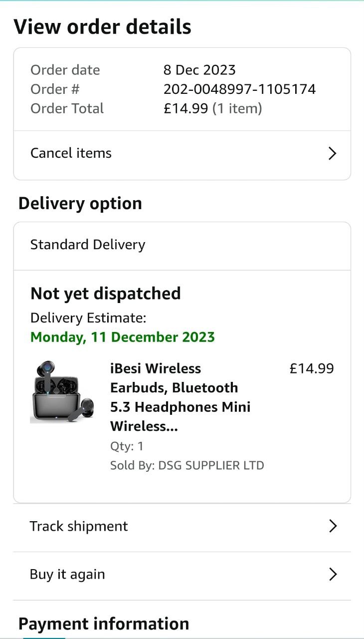Image resolution: width=364 pixels, height=639 pixels.
Task: Click the View order details heading
Action: [x=102, y=26]
